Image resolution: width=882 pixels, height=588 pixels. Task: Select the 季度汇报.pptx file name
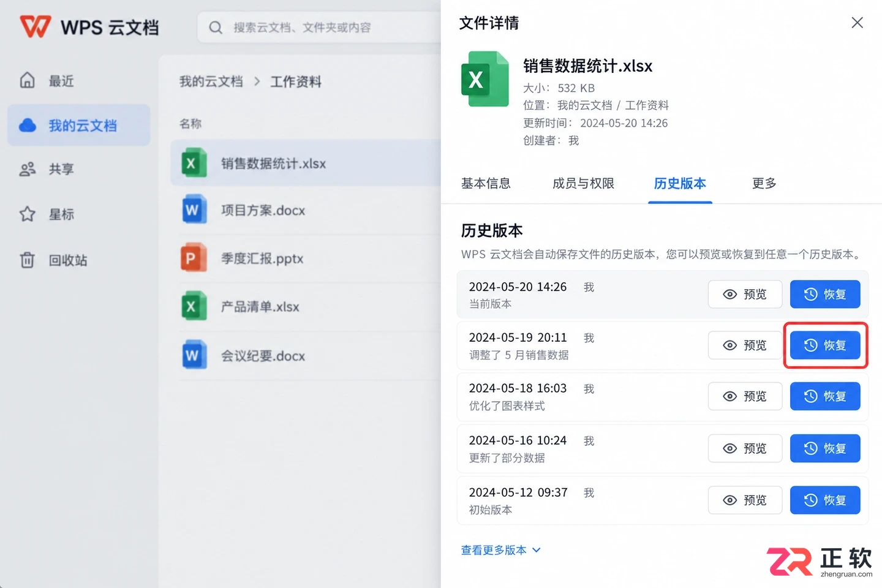click(262, 258)
